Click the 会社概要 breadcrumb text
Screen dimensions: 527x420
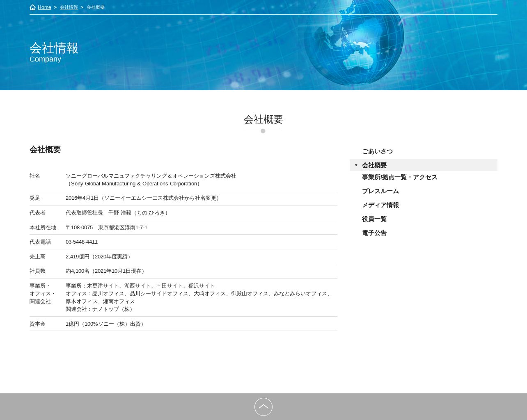point(96,7)
